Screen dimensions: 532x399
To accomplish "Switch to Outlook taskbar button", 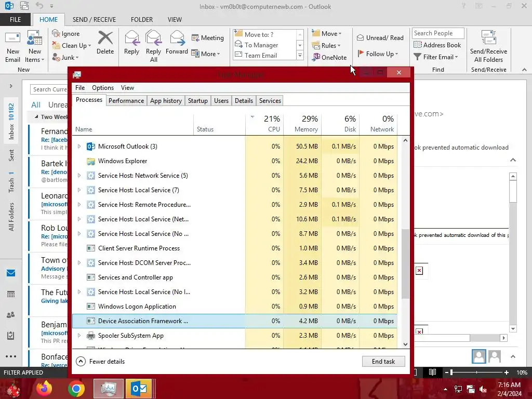I will click(139, 389).
